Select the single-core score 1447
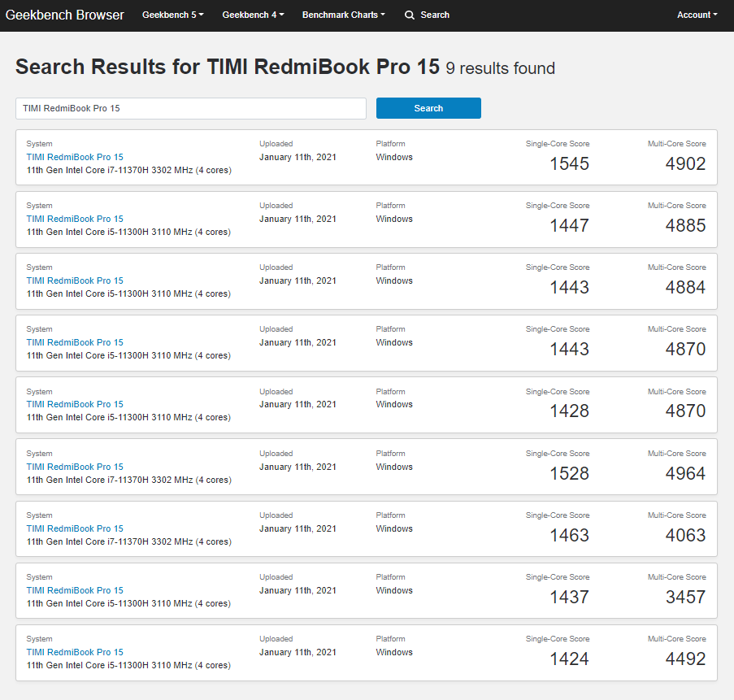 pos(569,226)
